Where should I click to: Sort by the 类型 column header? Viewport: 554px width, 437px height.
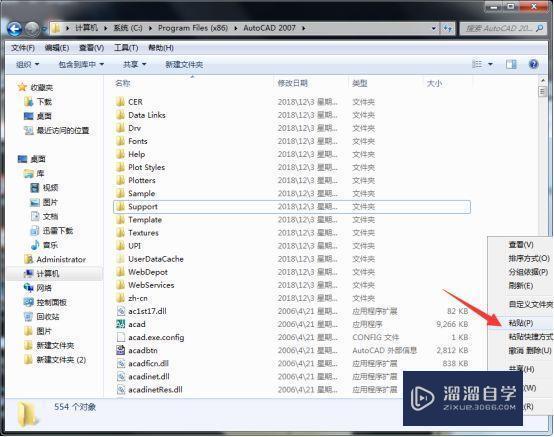pyautogui.click(x=360, y=83)
